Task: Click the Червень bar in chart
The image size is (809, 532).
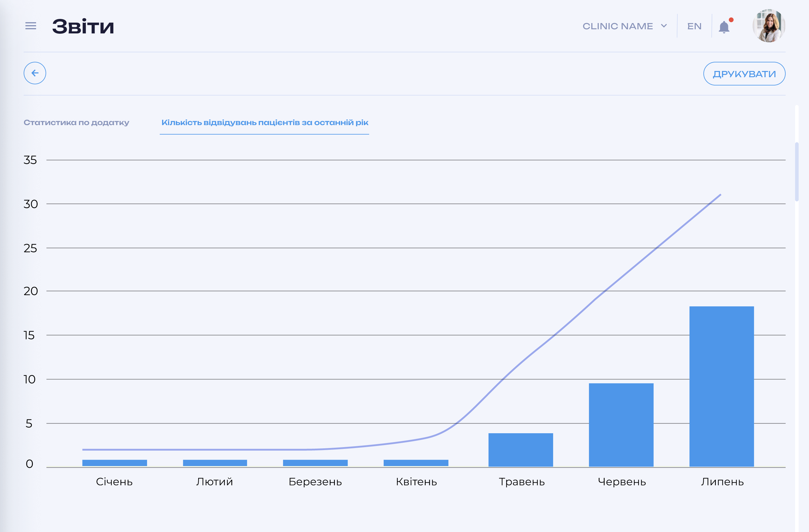Action: (x=621, y=425)
